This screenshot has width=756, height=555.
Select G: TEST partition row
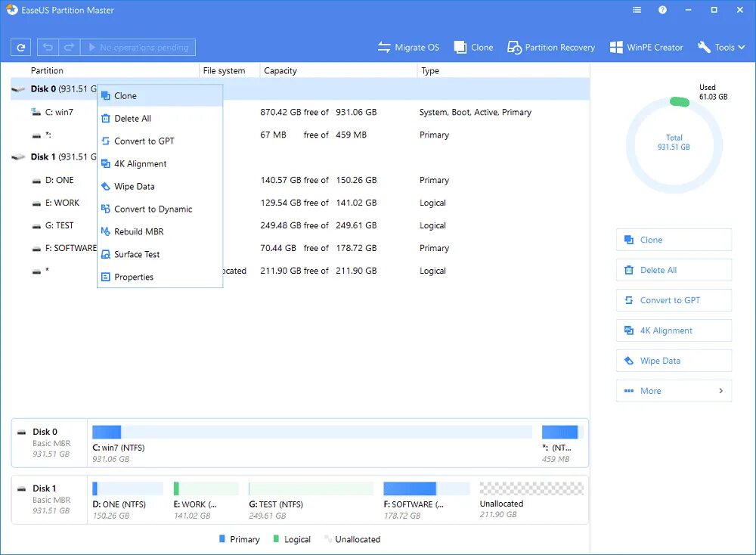pyautogui.click(x=300, y=225)
